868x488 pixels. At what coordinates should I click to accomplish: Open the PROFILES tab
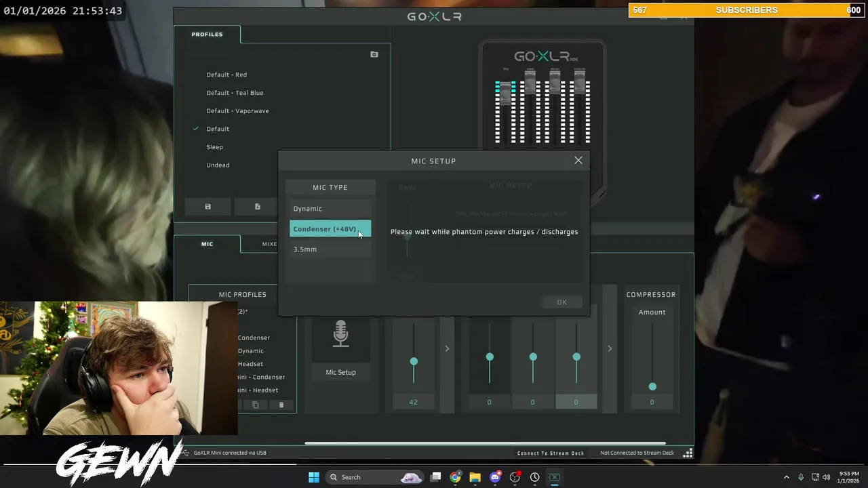click(x=207, y=34)
